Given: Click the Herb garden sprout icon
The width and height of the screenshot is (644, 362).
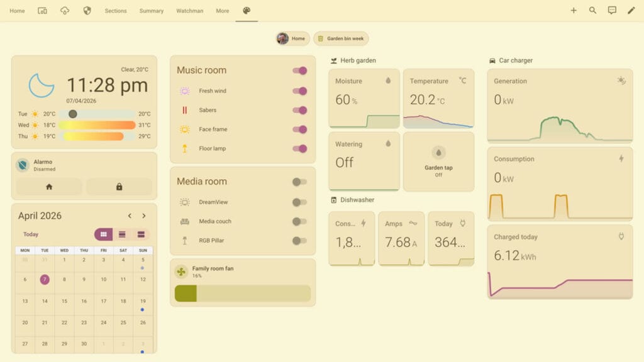Looking at the screenshot, I should [x=333, y=61].
